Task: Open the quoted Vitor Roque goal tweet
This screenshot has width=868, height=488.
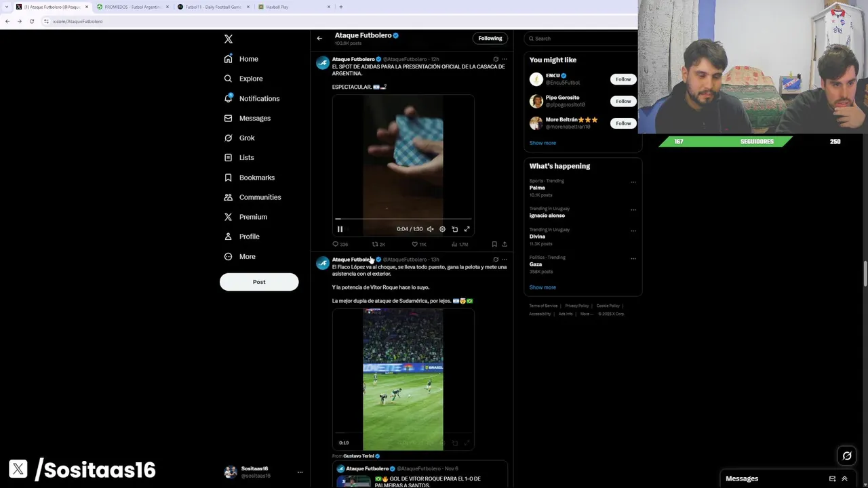Action: (420, 474)
